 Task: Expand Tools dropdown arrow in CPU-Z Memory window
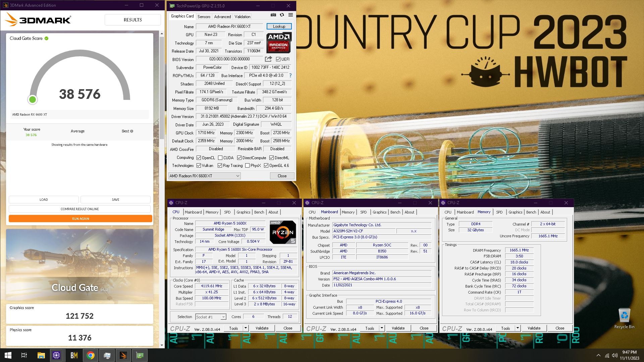518,328
